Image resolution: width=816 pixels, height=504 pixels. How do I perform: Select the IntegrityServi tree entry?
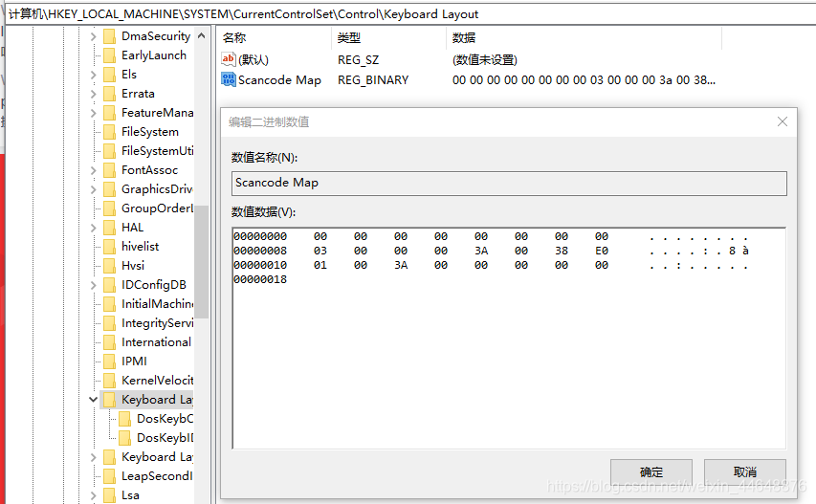coord(157,323)
